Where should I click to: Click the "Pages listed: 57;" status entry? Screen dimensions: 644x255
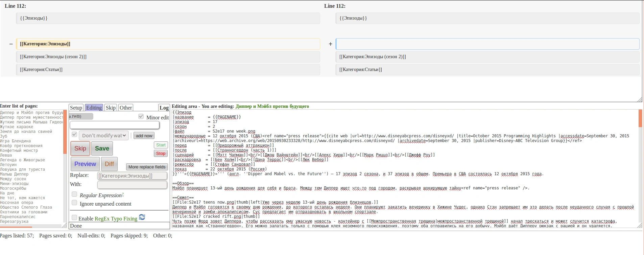[17, 236]
